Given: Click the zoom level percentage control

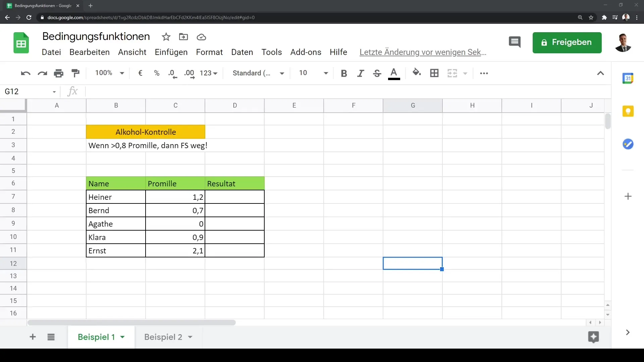Looking at the screenshot, I should pos(108,73).
